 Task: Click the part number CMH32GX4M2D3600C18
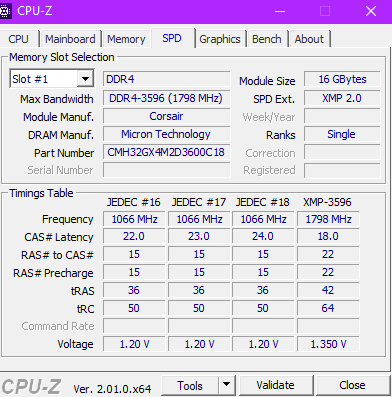pyautogui.click(x=166, y=152)
